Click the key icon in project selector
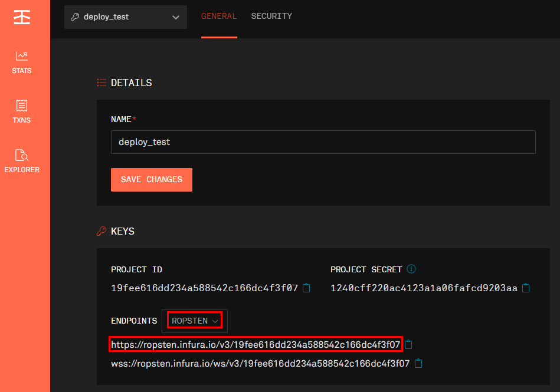This screenshot has width=560, height=392. tap(75, 17)
